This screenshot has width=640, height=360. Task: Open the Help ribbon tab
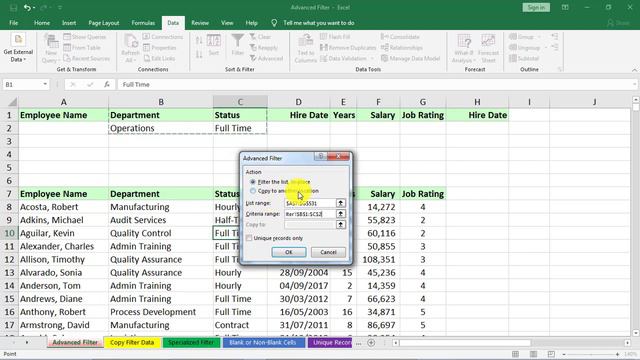point(251,23)
